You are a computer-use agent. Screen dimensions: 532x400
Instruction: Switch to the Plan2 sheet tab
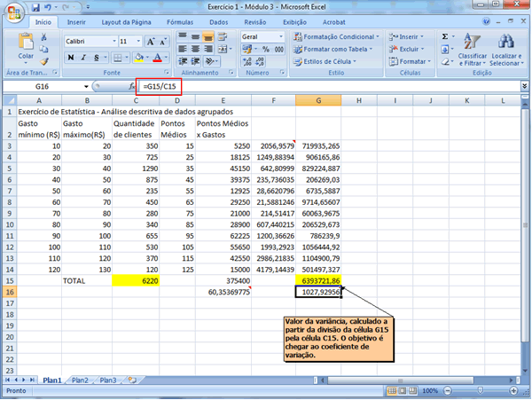coord(80,380)
